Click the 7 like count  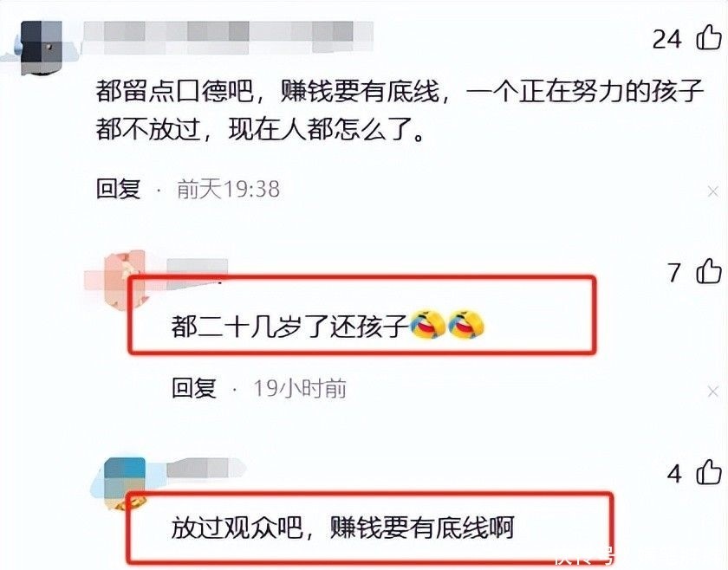click(x=674, y=273)
